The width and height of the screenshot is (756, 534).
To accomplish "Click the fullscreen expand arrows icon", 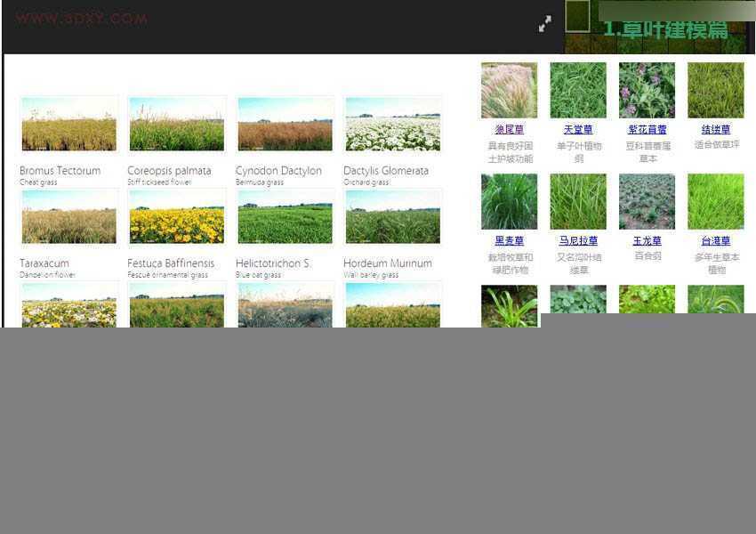I will 545,24.
